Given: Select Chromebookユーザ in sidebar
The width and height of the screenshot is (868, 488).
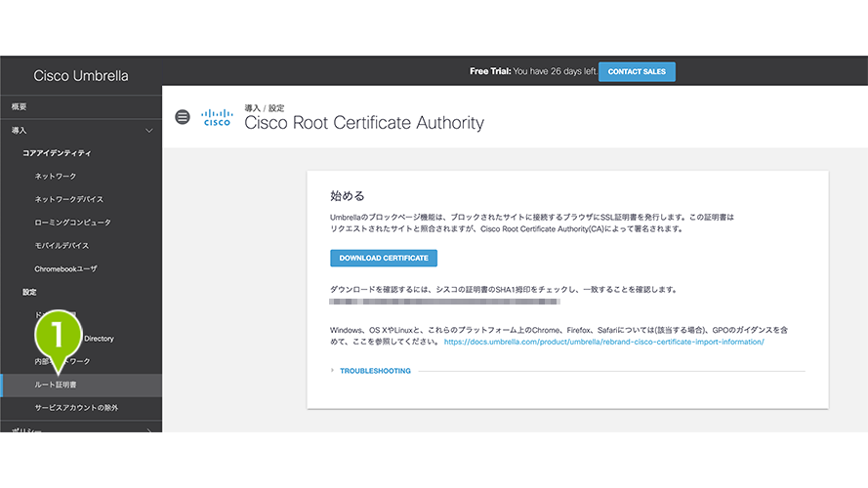Looking at the screenshot, I should click(x=65, y=269).
